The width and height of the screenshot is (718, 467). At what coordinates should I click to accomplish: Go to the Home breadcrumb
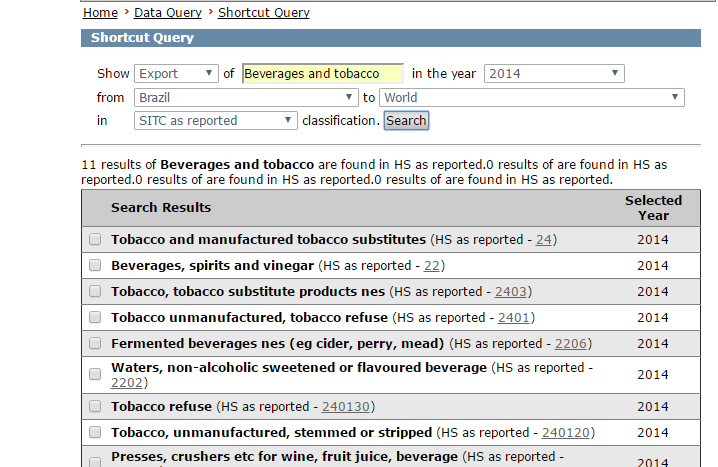[x=100, y=13]
